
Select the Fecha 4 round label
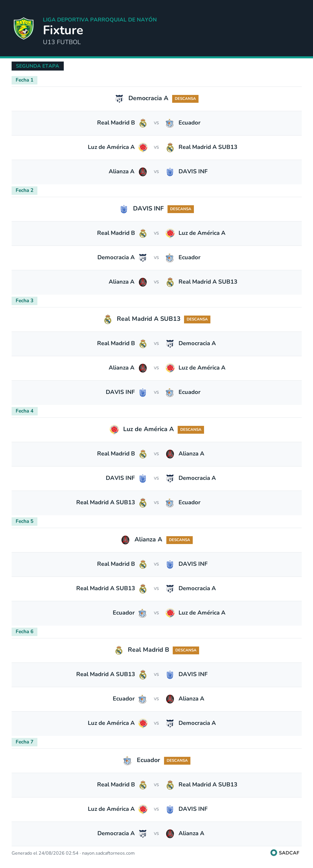tap(25, 411)
